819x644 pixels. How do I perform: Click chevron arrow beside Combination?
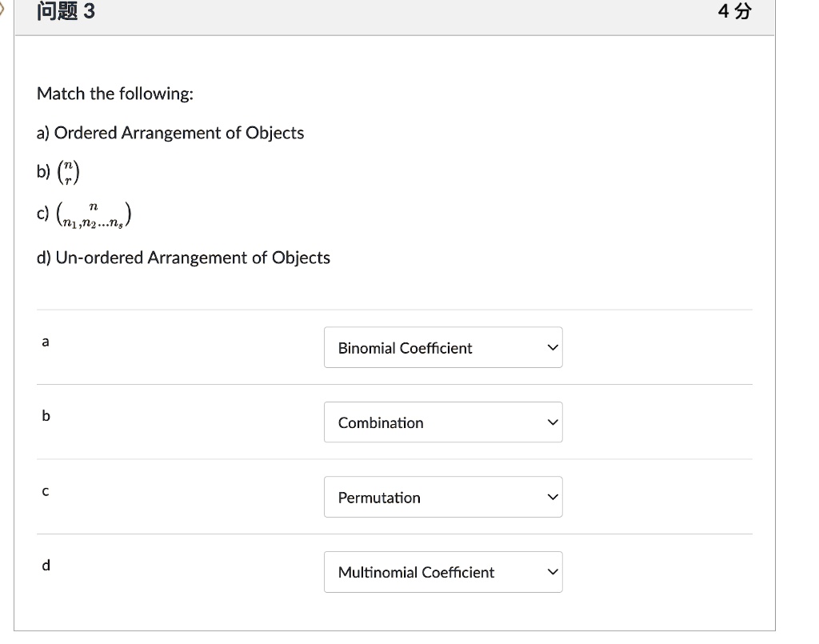coord(549,422)
